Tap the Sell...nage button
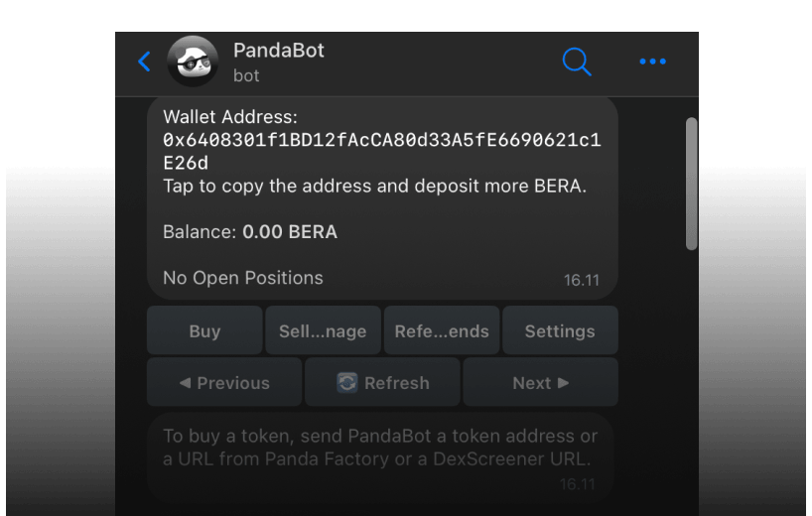The image size is (812, 516). [x=323, y=331]
